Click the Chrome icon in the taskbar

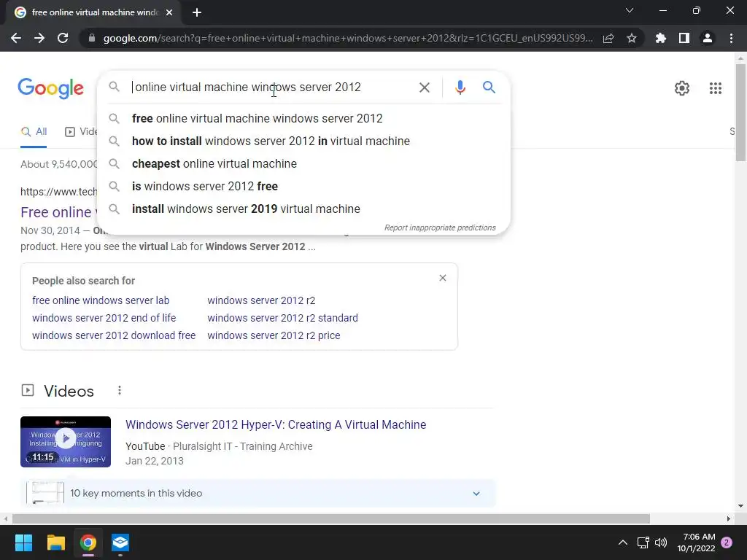tap(88, 542)
